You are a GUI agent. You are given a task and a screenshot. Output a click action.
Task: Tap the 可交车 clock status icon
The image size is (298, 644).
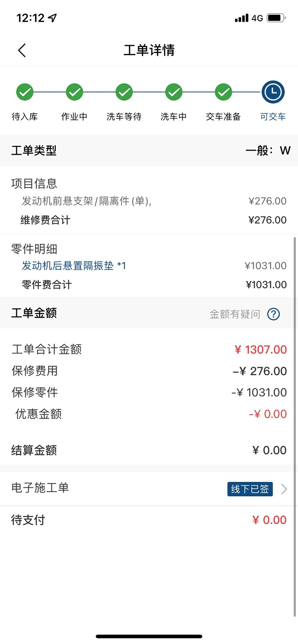tap(273, 92)
